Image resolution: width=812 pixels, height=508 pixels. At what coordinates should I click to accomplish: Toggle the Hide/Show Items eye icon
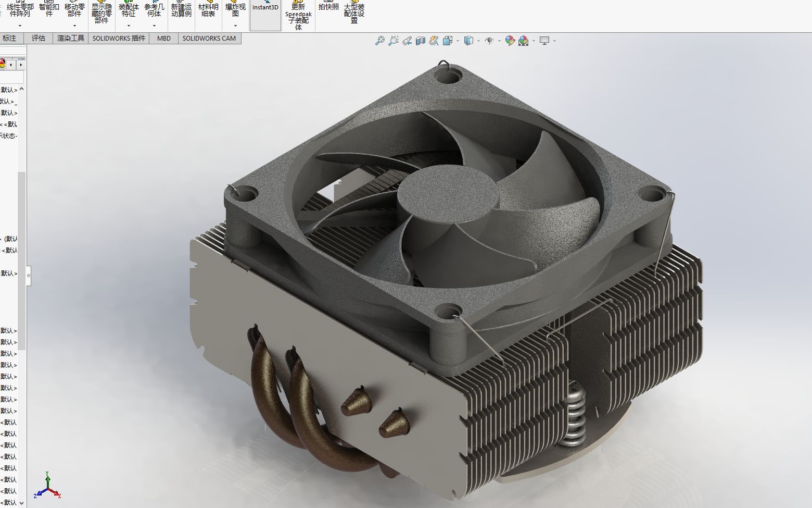click(489, 41)
